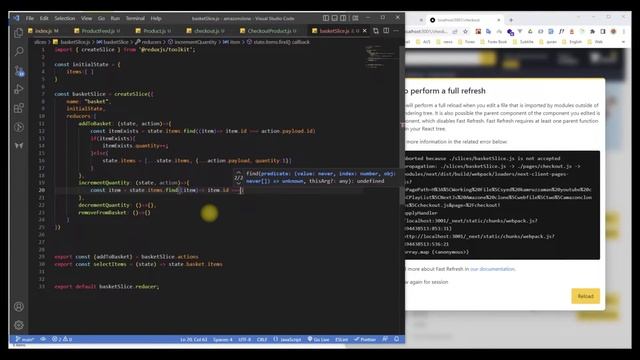Open the Subtitle bookmarks folder

[523, 42]
